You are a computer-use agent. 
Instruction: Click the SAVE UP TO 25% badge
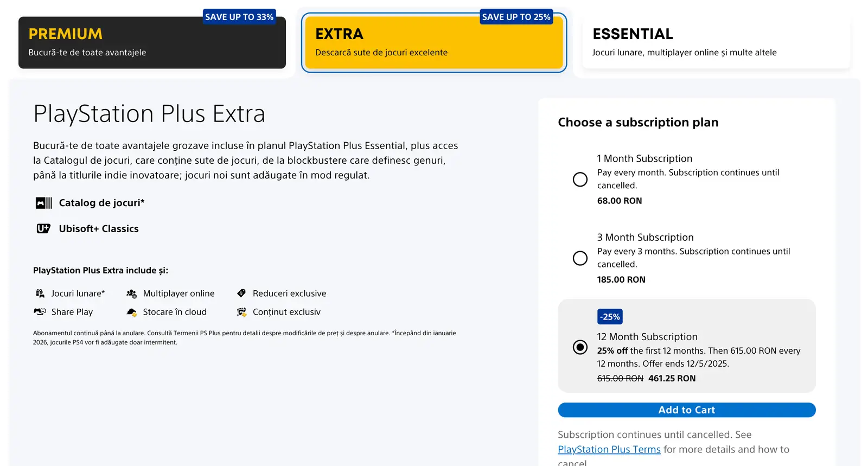pos(516,17)
